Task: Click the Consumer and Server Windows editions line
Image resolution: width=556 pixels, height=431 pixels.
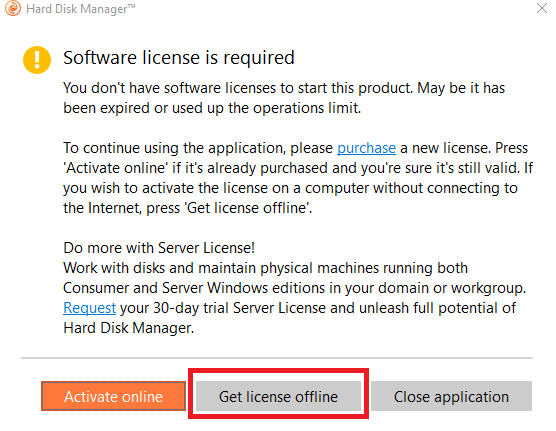Action: pos(294,288)
